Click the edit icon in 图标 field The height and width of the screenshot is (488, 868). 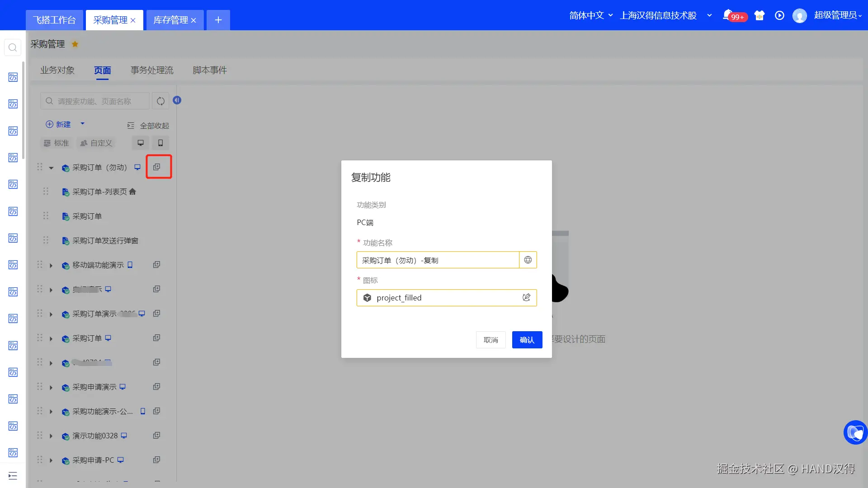[526, 297]
